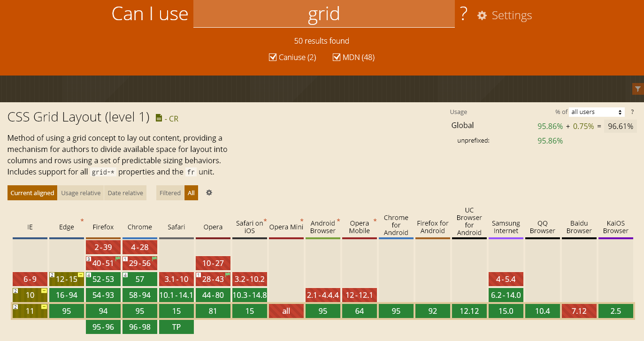This screenshot has width=644, height=341.
Task: Select Firefox 54-93 version cell
Action: (103, 295)
